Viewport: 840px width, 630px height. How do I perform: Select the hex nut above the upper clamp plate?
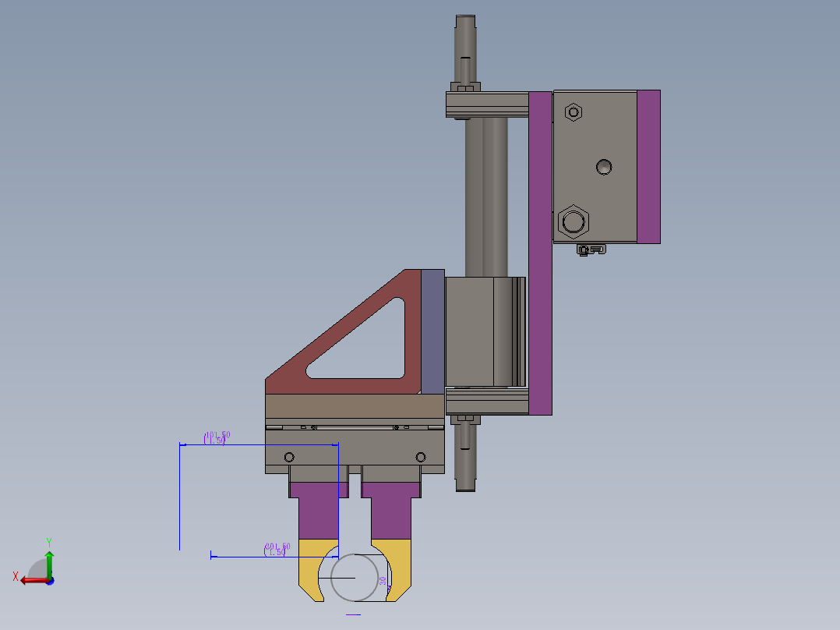click(465, 87)
